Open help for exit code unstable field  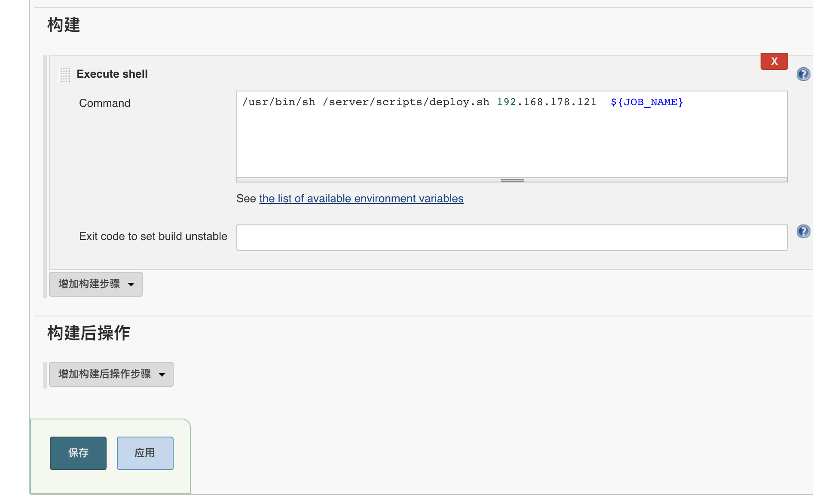(x=803, y=231)
